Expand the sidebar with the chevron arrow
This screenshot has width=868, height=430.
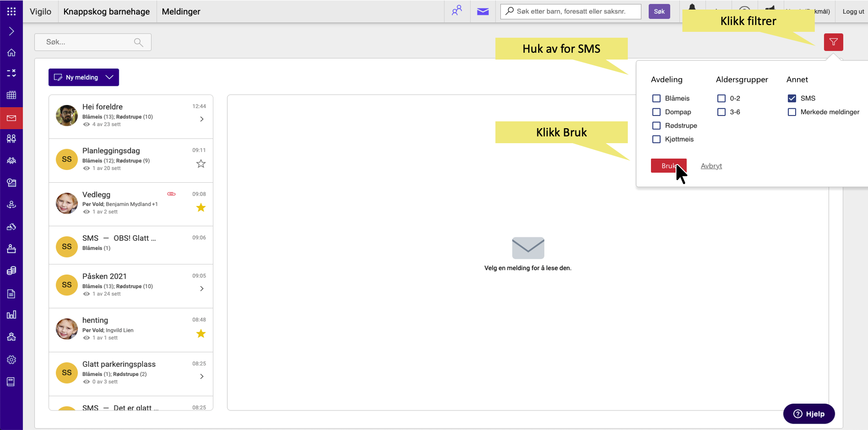tap(11, 31)
